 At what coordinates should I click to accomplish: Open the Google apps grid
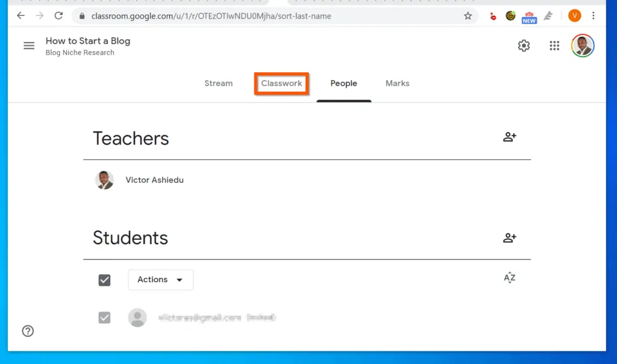coord(554,45)
